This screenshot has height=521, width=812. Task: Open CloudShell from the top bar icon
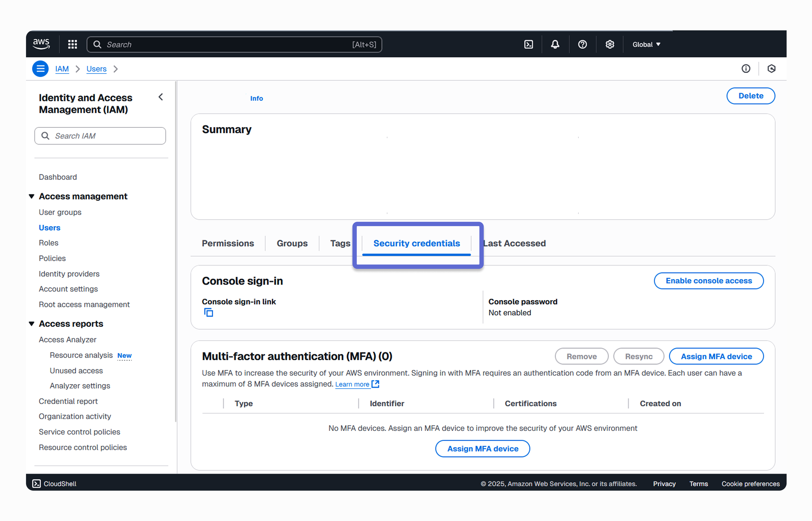[528, 44]
